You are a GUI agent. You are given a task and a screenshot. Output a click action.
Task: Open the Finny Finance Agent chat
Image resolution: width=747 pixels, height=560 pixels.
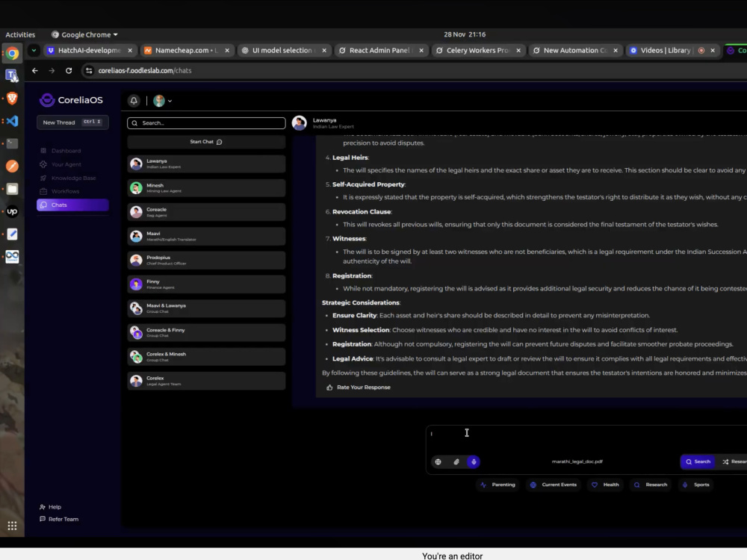coord(206,284)
